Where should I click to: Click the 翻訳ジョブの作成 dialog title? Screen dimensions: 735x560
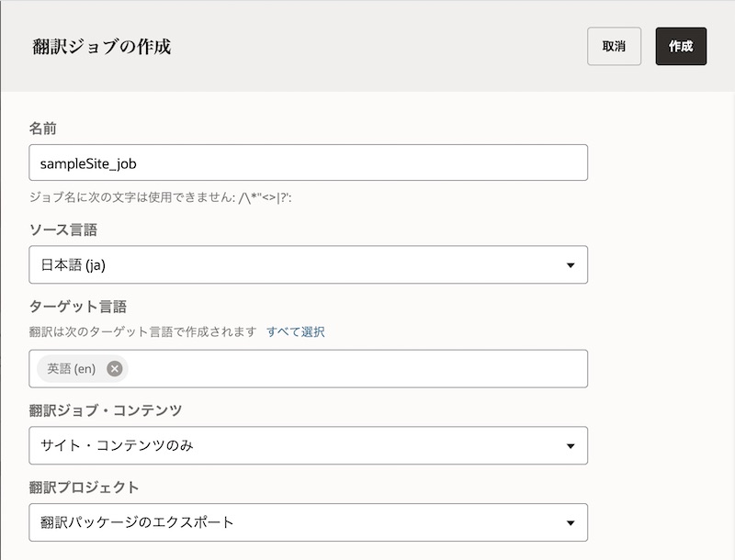pos(101,46)
